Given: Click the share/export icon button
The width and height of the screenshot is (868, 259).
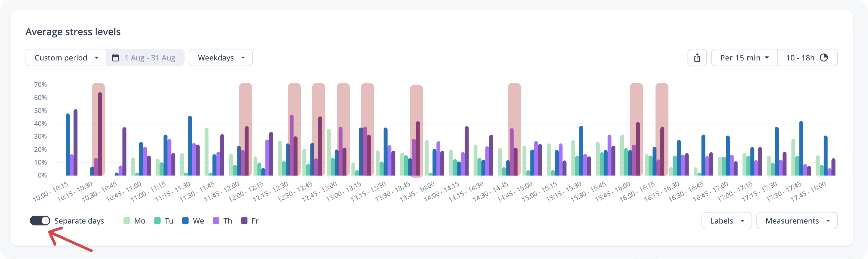Looking at the screenshot, I should [x=697, y=58].
